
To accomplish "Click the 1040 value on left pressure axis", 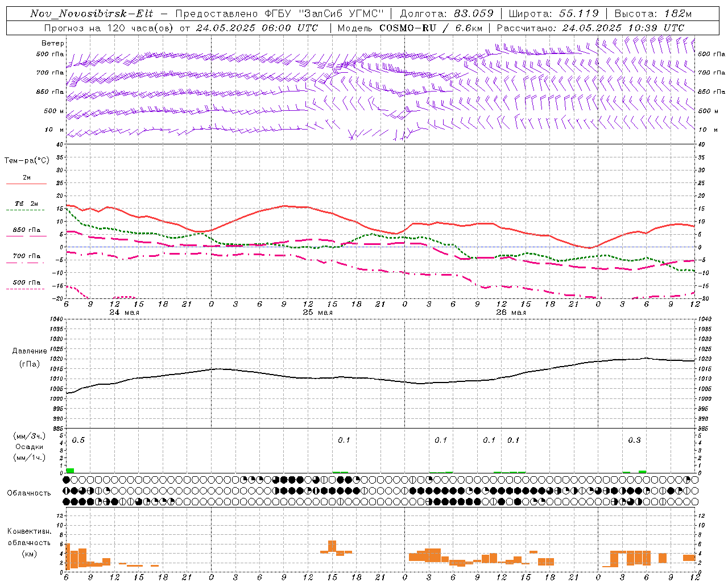I will [x=55, y=319].
